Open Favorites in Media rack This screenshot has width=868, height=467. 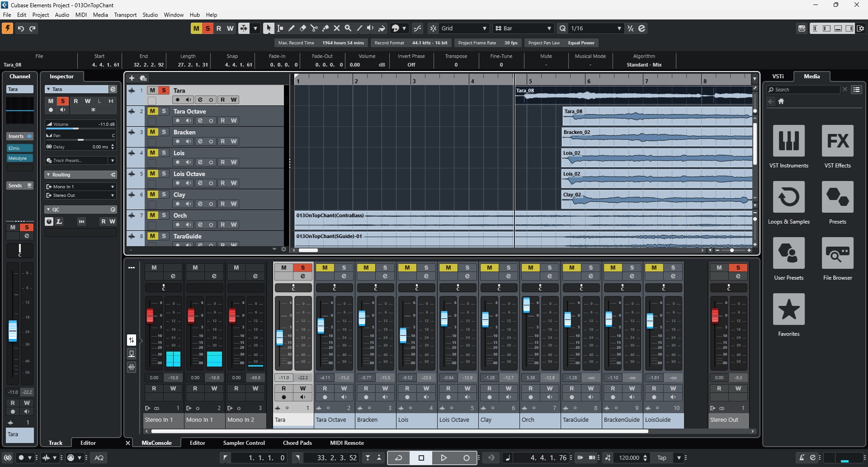789,309
